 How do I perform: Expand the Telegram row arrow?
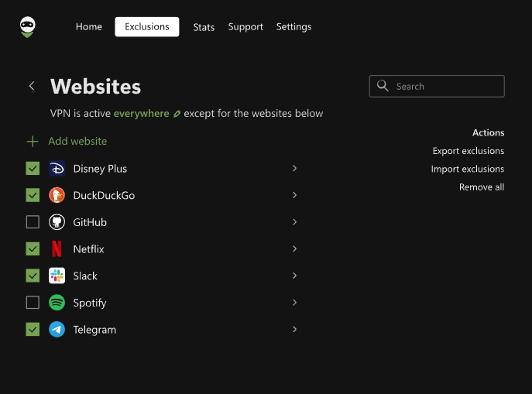pyautogui.click(x=294, y=330)
